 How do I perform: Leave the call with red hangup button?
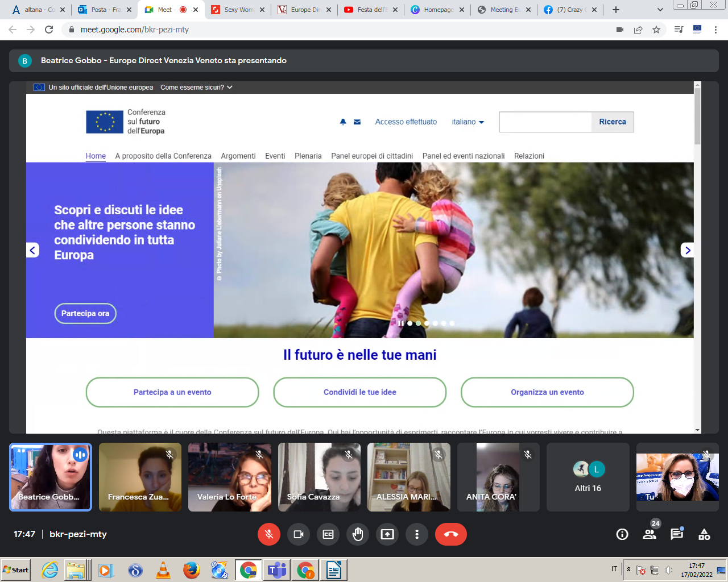pyautogui.click(x=451, y=534)
